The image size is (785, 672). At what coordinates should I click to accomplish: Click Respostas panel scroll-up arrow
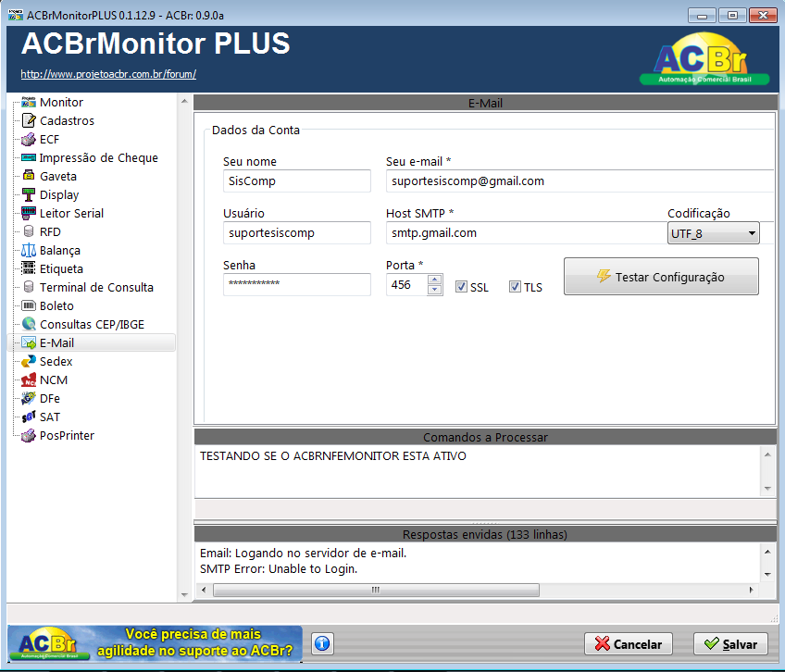tap(767, 552)
